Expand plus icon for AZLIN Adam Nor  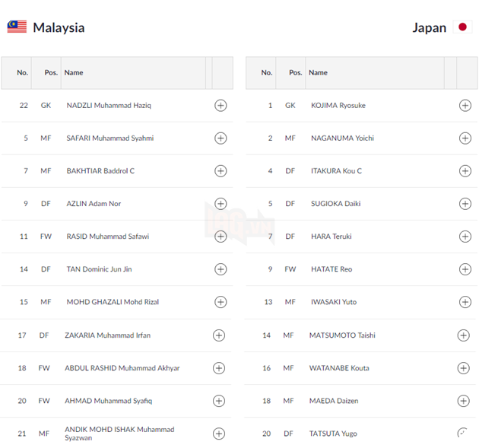click(x=220, y=204)
